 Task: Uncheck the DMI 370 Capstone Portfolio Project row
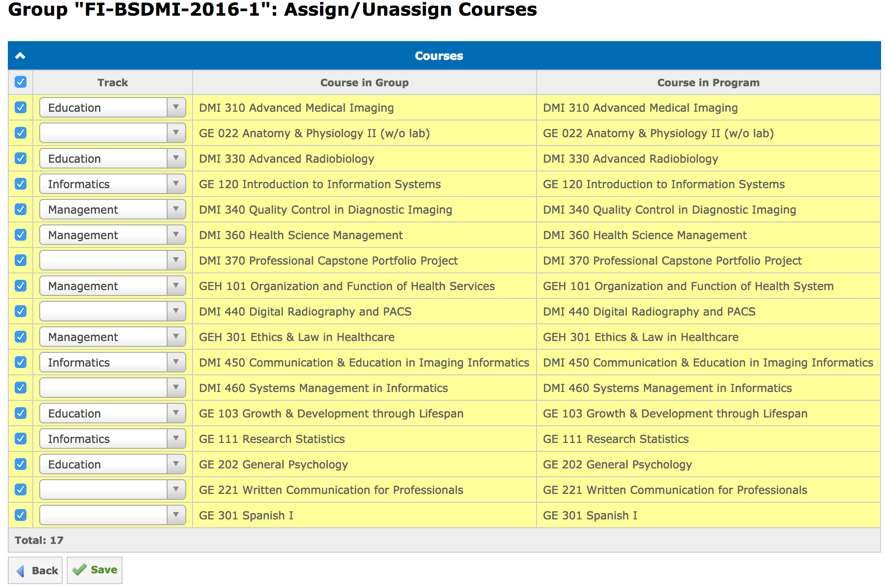21,260
